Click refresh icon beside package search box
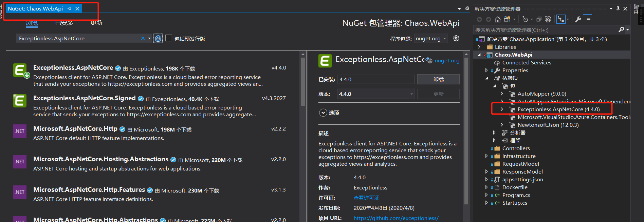The height and width of the screenshot is (222, 644). pos(158,38)
